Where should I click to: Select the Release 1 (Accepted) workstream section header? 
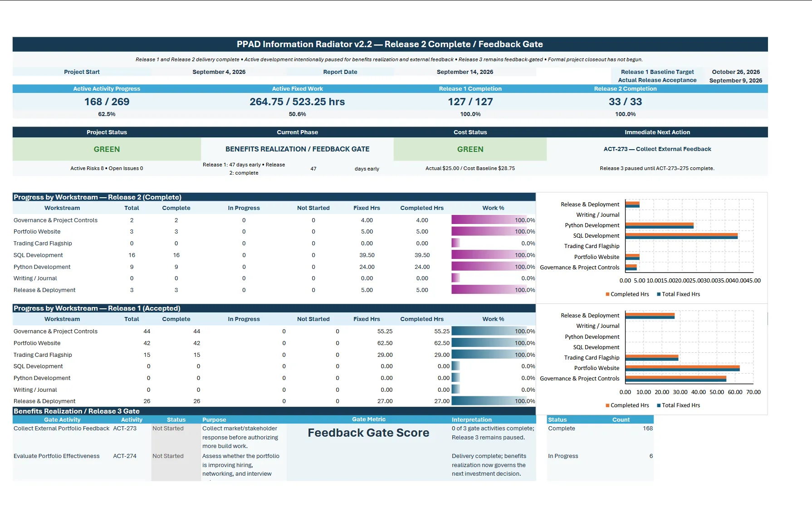tap(274, 308)
